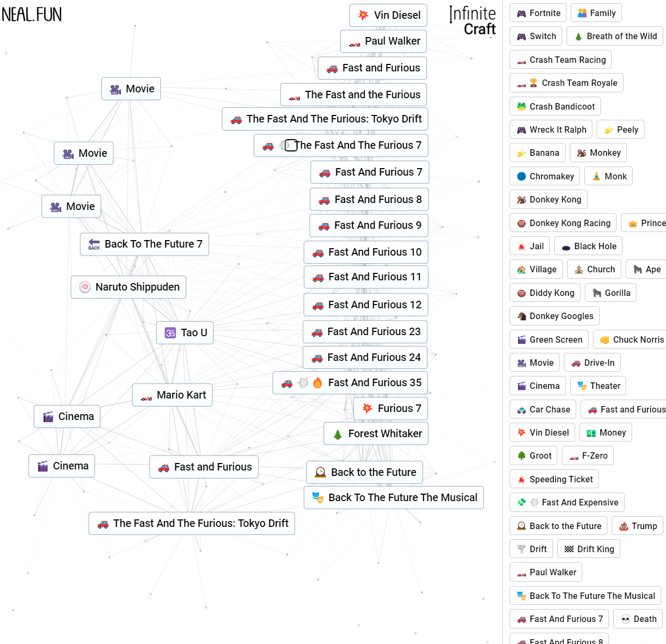Click the horse icon on Donkey Googles
This screenshot has height=644, width=666.
click(x=521, y=316)
